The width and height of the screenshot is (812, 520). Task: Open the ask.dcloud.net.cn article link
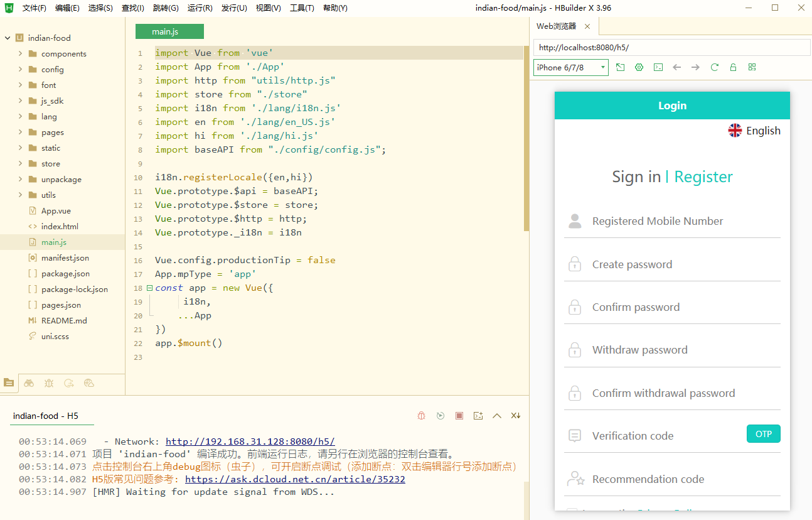pyautogui.click(x=295, y=479)
